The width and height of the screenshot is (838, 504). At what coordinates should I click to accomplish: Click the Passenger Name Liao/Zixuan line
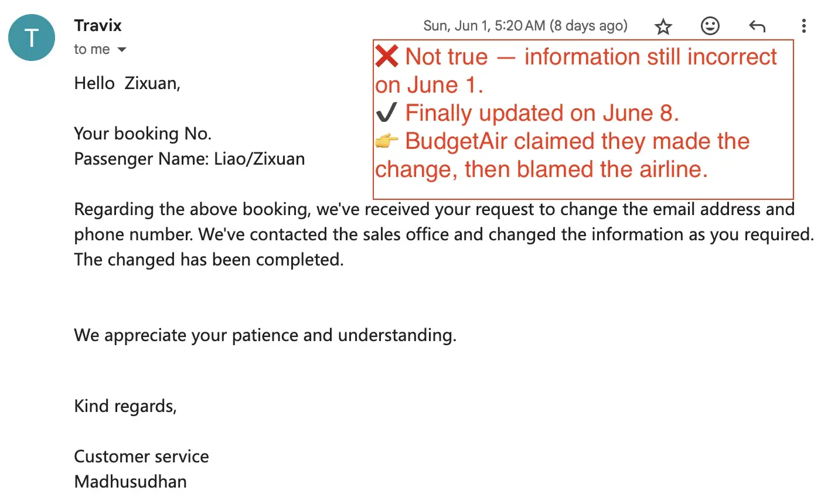pos(189,159)
